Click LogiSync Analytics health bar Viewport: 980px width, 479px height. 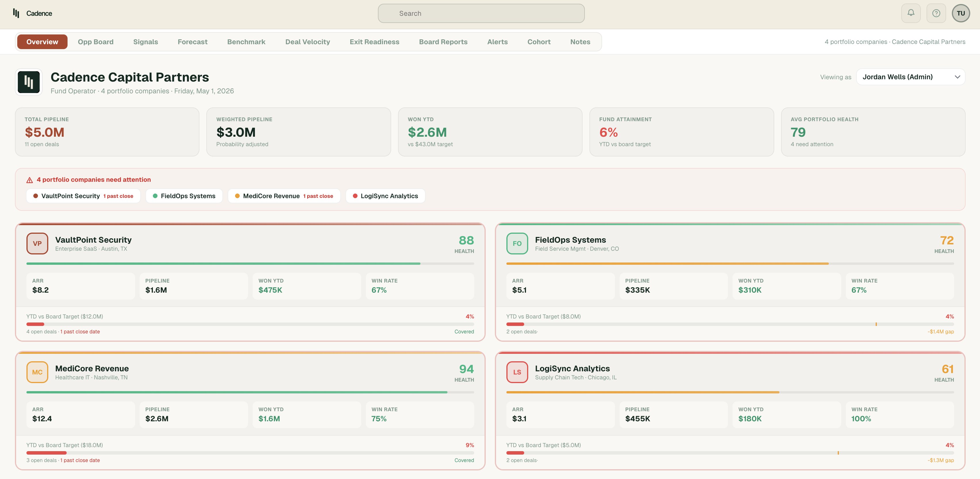pos(730,392)
